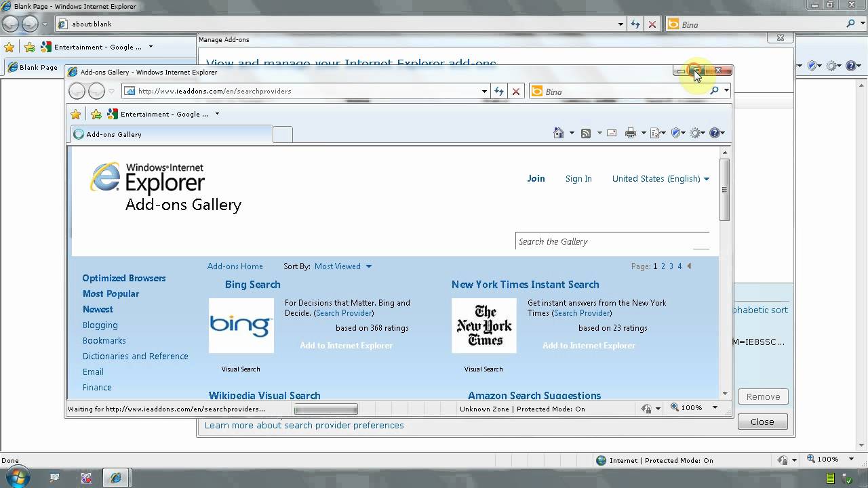Click the Internet Explorer taskbar button

pos(116,478)
